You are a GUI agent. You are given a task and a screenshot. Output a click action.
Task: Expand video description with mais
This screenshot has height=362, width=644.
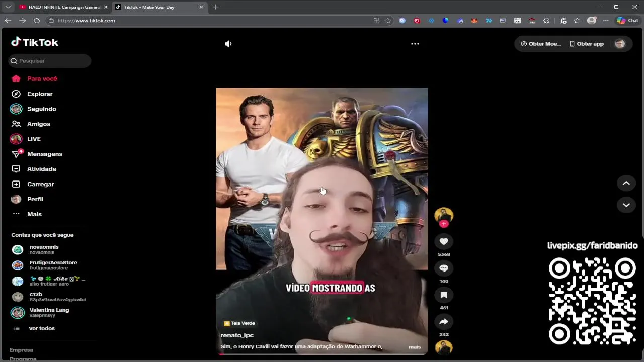pos(415,347)
